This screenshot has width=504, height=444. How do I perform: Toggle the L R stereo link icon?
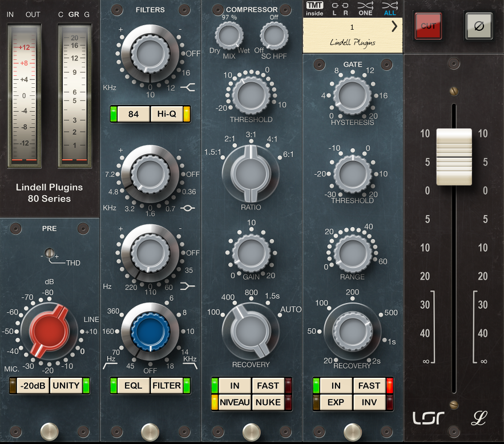[x=340, y=8]
